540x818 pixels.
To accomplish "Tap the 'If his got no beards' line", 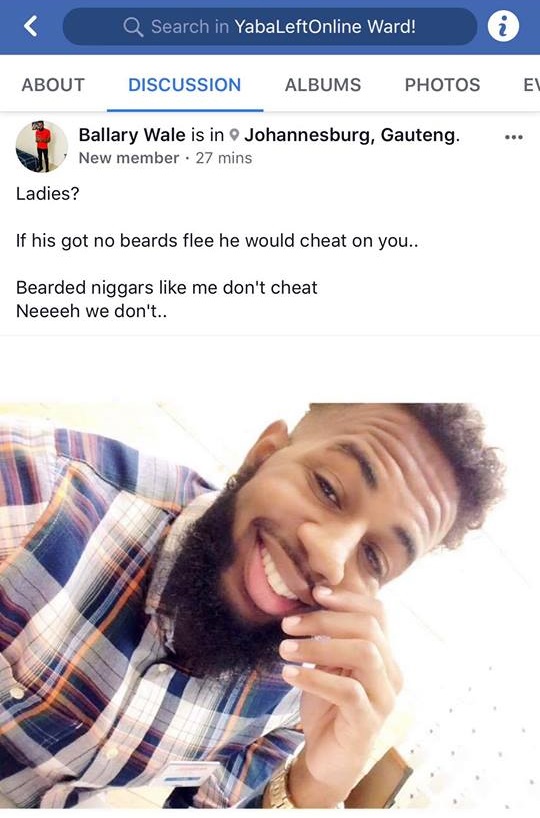I will [217, 240].
